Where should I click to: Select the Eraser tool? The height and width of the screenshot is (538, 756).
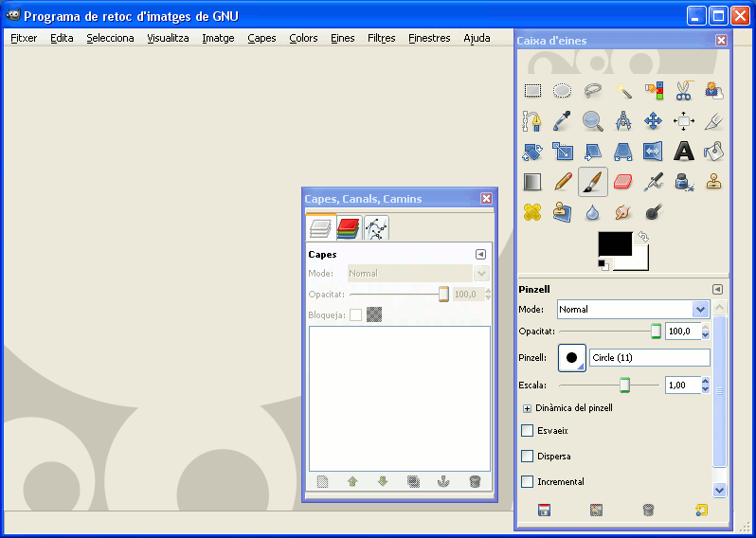point(623,182)
